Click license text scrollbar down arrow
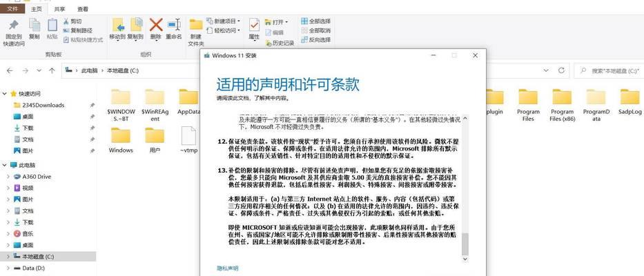This screenshot has height=276, width=644. coord(465,259)
